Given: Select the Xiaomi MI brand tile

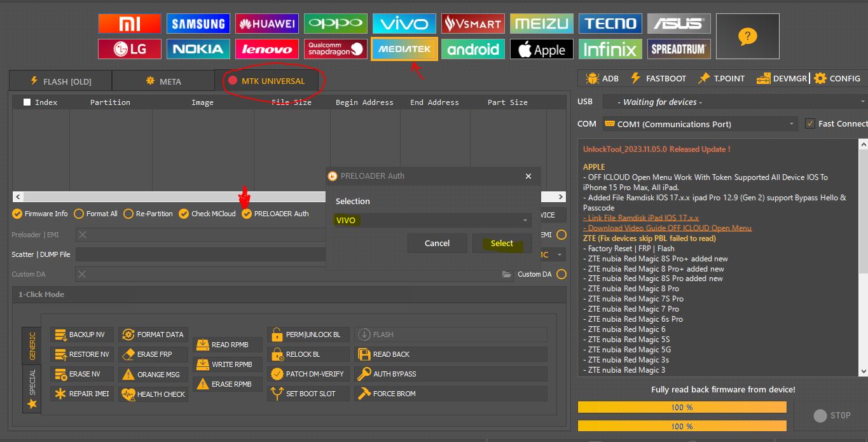Looking at the screenshot, I should tap(130, 24).
